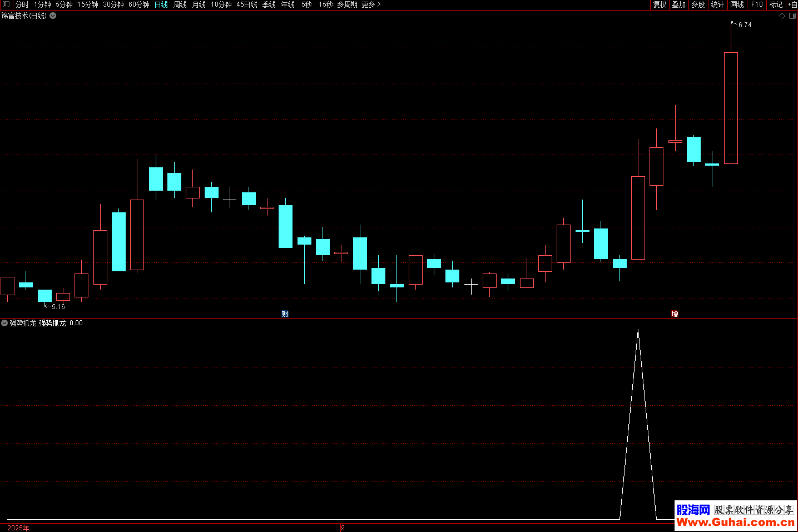Click the red 增 marker icon
Image resolution: width=798 pixels, height=532 pixels.
(675, 314)
